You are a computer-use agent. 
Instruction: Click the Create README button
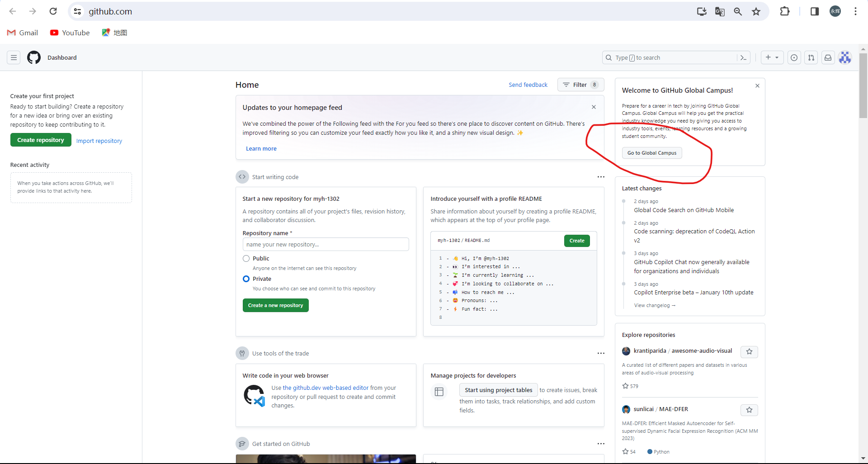click(x=577, y=241)
